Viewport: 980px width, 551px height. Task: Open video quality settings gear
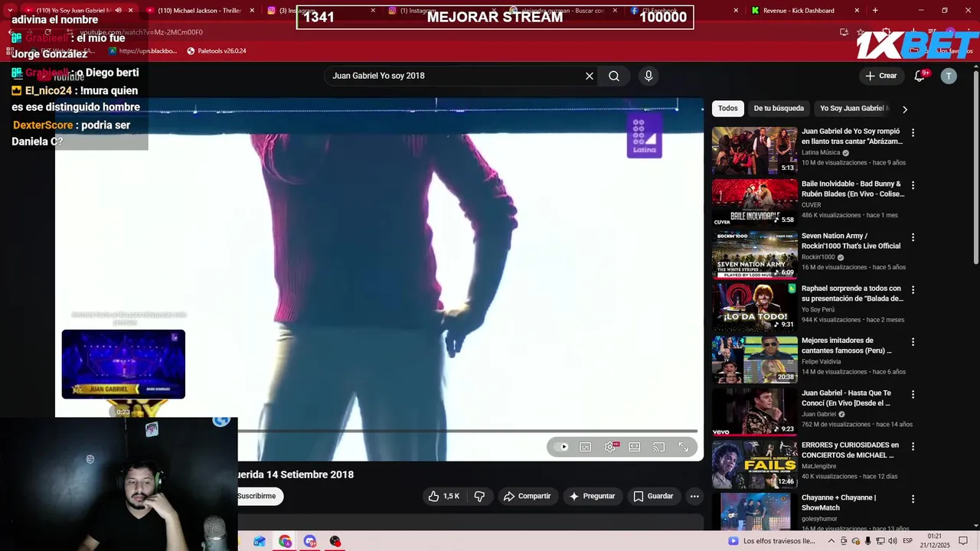click(610, 447)
